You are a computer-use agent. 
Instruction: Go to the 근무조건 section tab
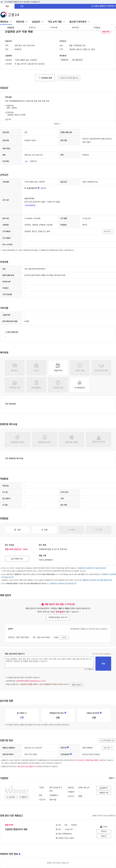click(32, 28)
